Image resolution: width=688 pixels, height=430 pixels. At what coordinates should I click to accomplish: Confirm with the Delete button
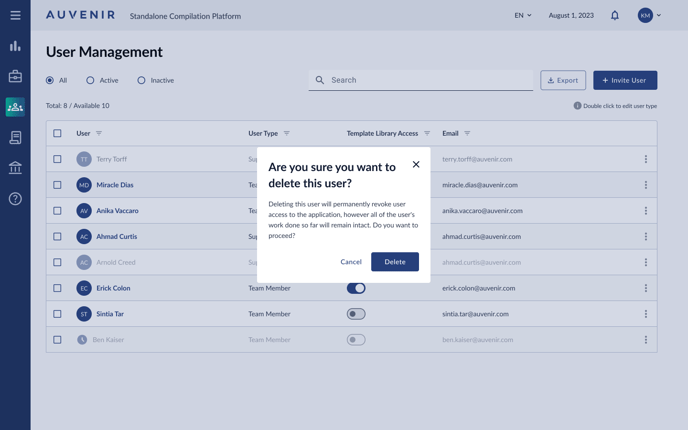[x=395, y=262]
